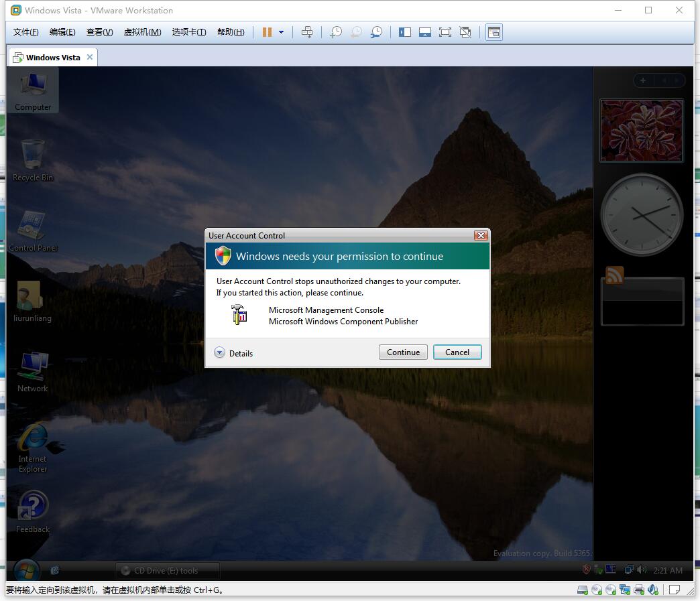Image resolution: width=700 pixels, height=601 pixels.
Task: Select the Control Panel desktop icon
Action: pos(33,231)
